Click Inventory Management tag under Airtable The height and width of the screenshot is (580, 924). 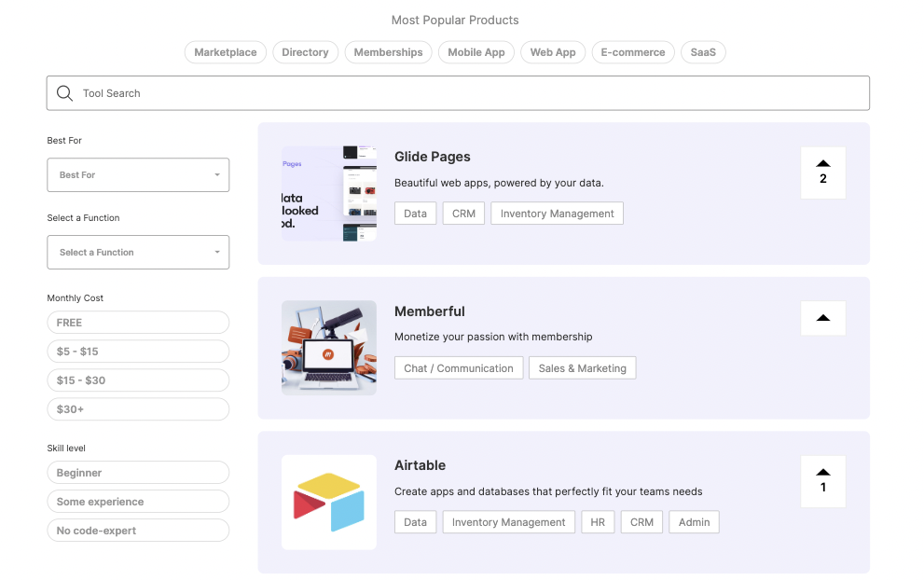point(508,522)
